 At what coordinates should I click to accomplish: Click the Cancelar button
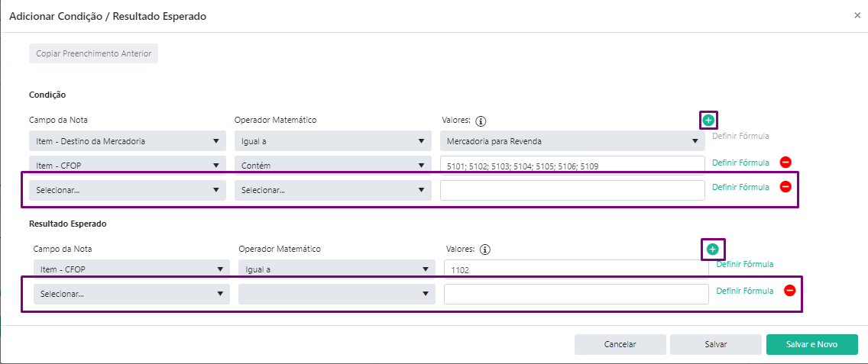(620, 344)
